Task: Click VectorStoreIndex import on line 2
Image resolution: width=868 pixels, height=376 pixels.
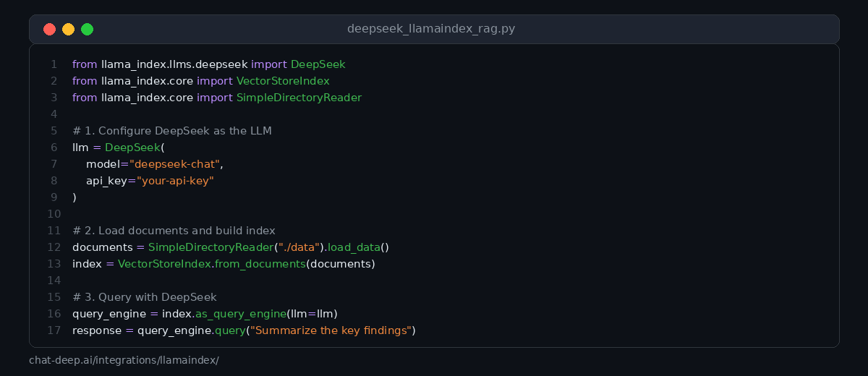Action: click(x=283, y=80)
